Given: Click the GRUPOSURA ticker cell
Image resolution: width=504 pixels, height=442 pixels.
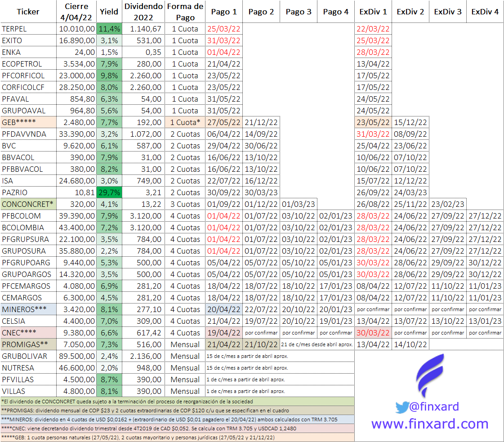Looking at the screenshot, I should coord(28,251).
